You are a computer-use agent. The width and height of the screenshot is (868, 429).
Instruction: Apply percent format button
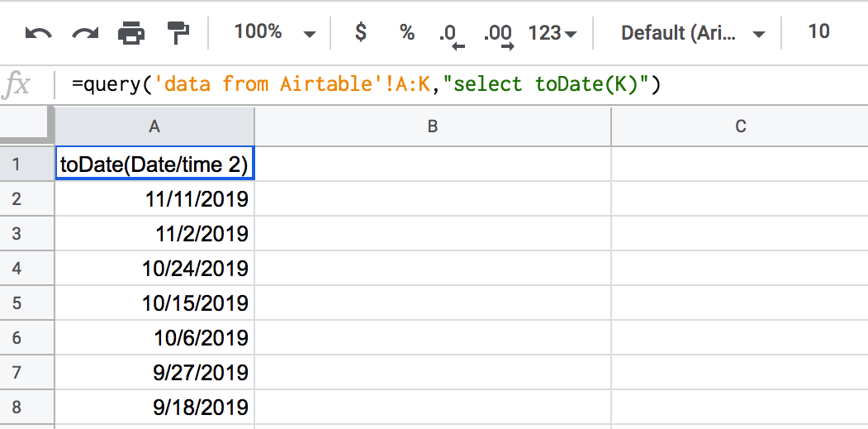(407, 33)
